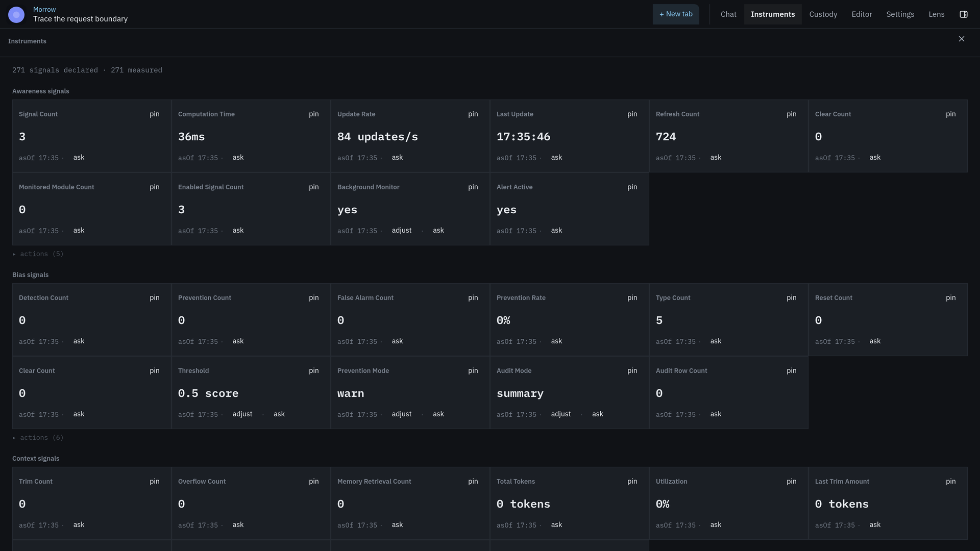The image size is (980, 551).
Task: Click the '271 signals declared' summary text
Action: [x=55, y=70]
